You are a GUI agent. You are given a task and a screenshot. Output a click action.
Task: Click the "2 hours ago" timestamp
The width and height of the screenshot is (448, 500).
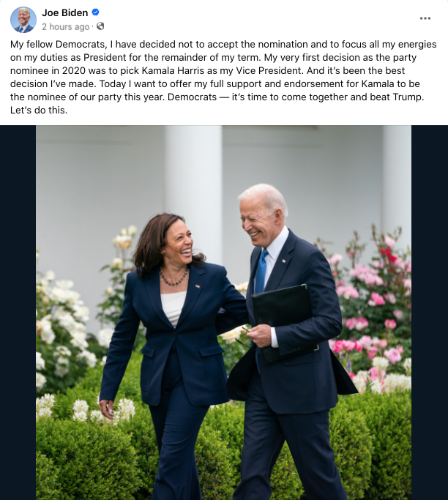(66, 27)
